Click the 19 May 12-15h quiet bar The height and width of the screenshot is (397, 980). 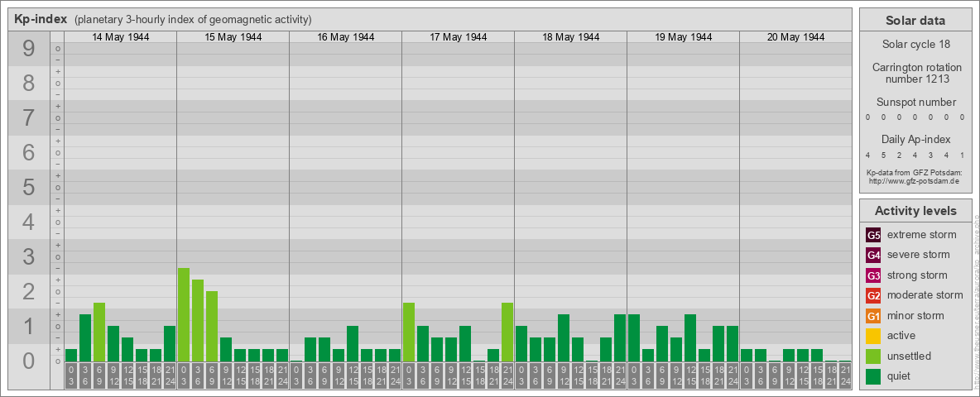coord(690,337)
